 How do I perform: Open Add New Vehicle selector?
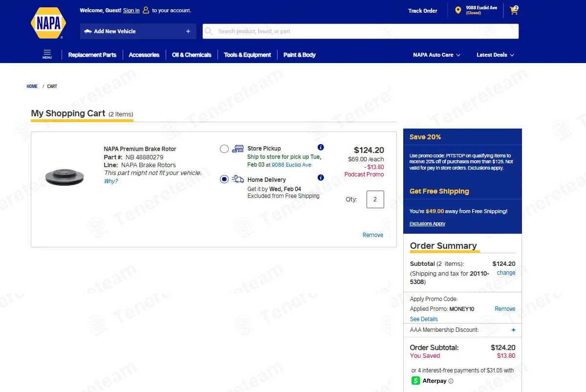[x=138, y=31]
